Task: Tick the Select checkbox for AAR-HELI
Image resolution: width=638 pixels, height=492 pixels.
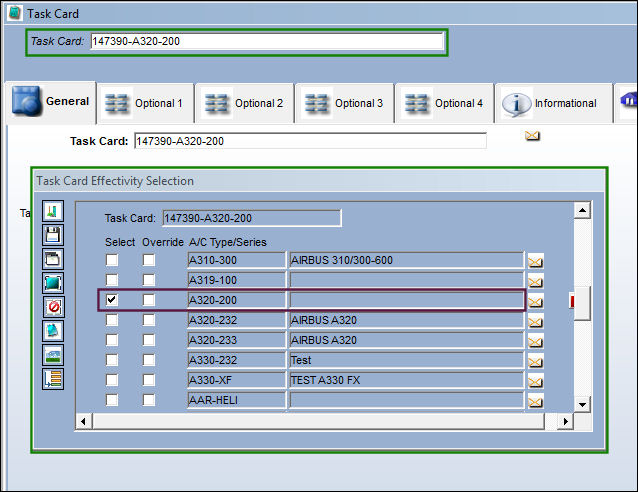Action: point(112,400)
